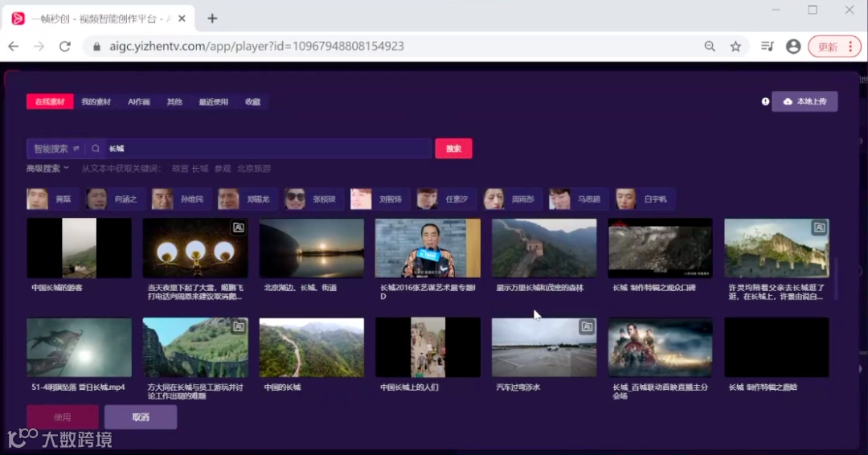Click the info icon beside 本地上传

[765, 101]
